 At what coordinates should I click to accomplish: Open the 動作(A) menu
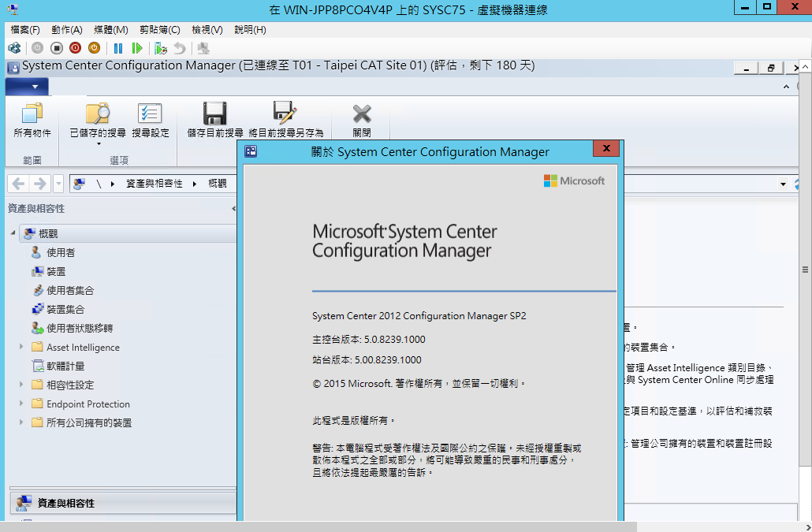(67, 29)
